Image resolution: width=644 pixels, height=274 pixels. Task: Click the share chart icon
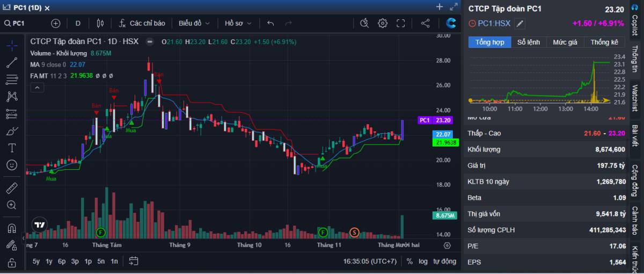coord(425,23)
